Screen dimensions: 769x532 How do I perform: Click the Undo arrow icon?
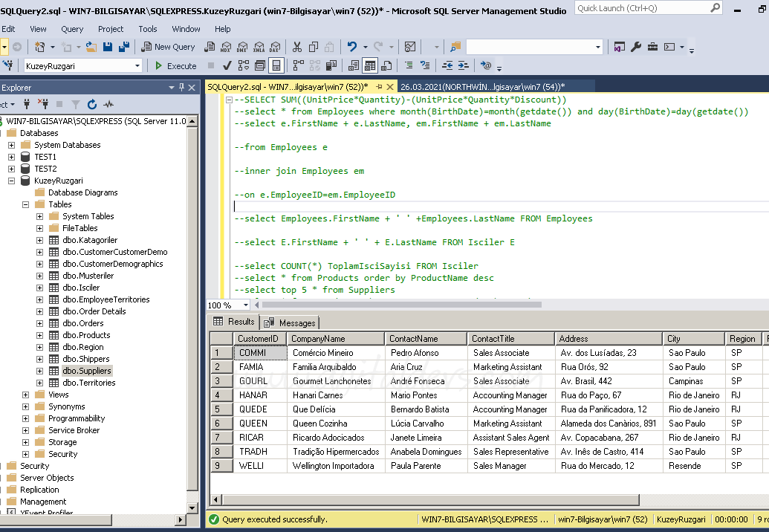[x=351, y=47]
